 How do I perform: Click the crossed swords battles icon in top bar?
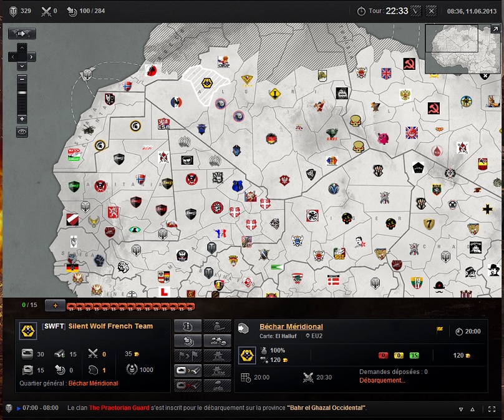[46, 11]
